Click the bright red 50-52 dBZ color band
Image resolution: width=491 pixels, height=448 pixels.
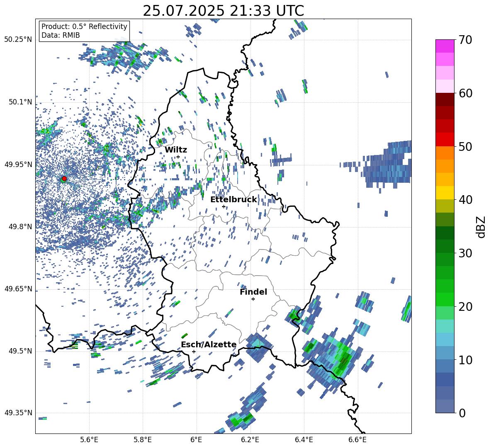pyautogui.click(x=445, y=139)
